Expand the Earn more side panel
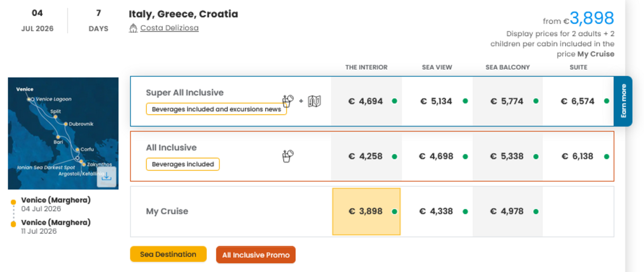644x272 pixels. [624, 102]
